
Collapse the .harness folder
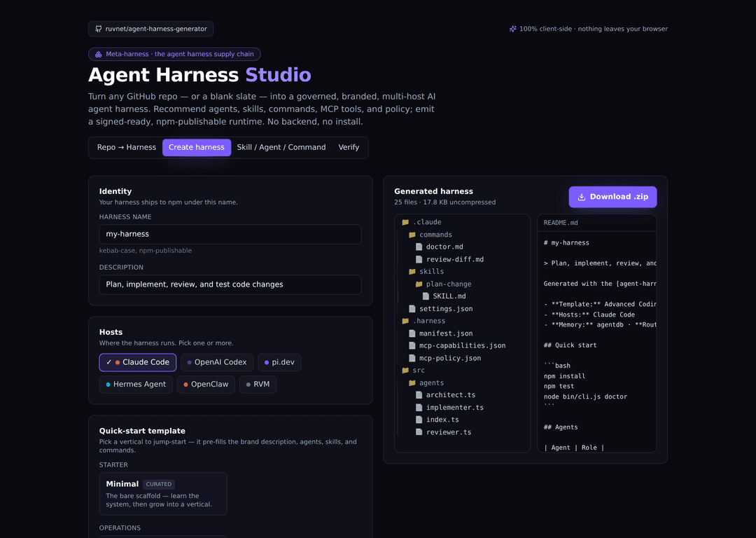tap(423, 321)
